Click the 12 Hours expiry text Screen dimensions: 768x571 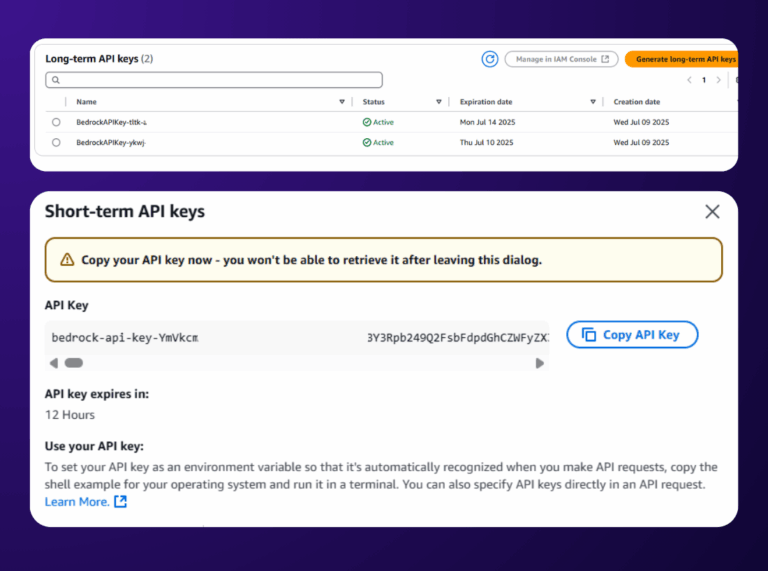(70, 415)
